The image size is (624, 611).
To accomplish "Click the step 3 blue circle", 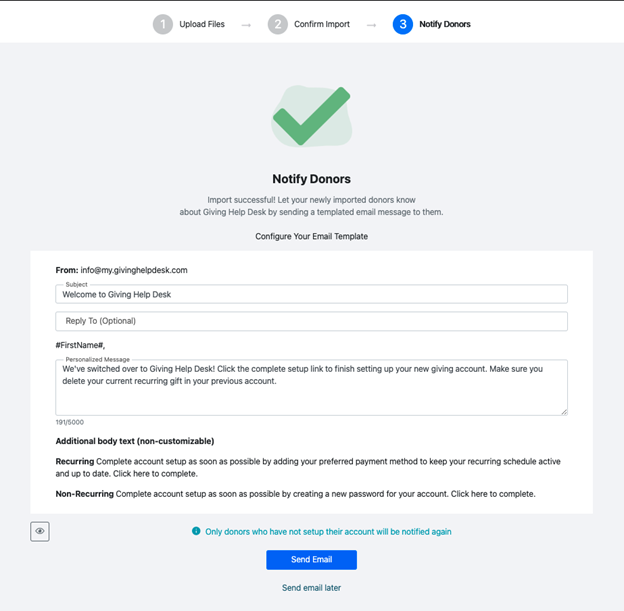I will (x=403, y=24).
